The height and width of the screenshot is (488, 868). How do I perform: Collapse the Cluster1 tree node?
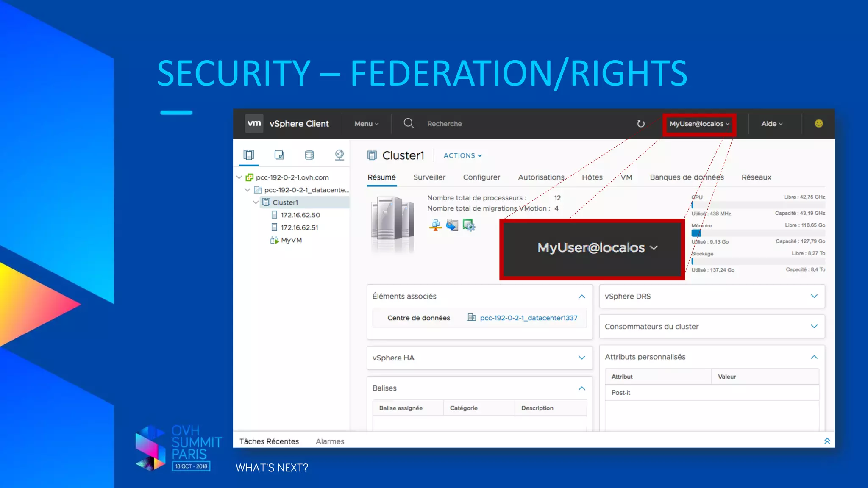tap(256, 202)
